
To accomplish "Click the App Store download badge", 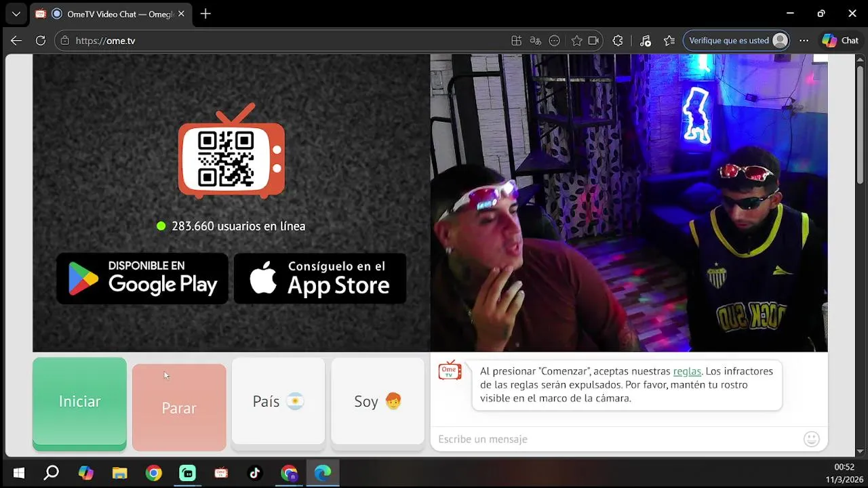I will coord(320,279).
